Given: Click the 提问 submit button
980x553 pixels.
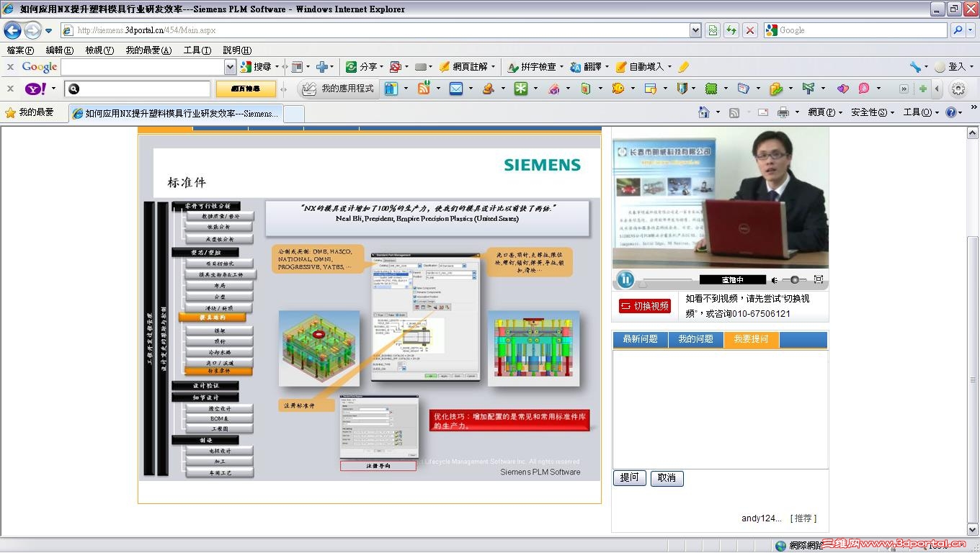Looking at the screenshot, I should click(630, 478).
